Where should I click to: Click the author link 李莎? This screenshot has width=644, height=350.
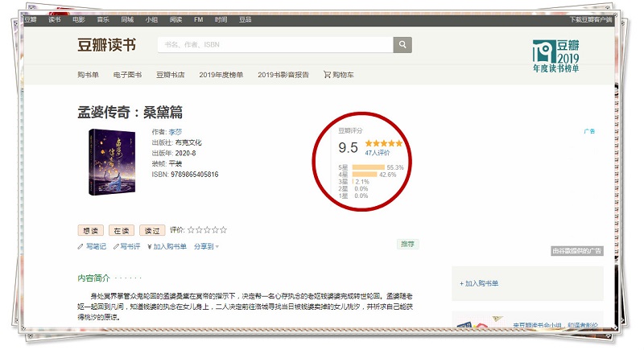(173, 132)
